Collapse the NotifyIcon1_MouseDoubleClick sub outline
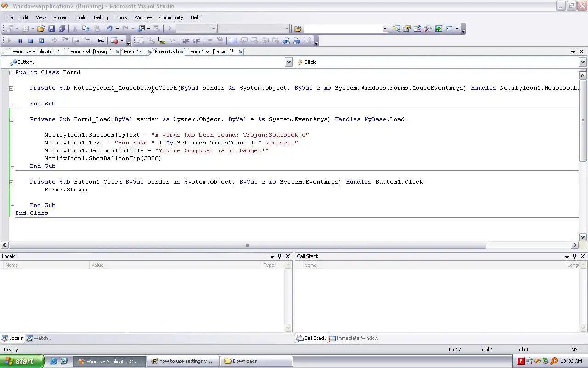This screenshot has height=368, width=588. tap(11, 88)
